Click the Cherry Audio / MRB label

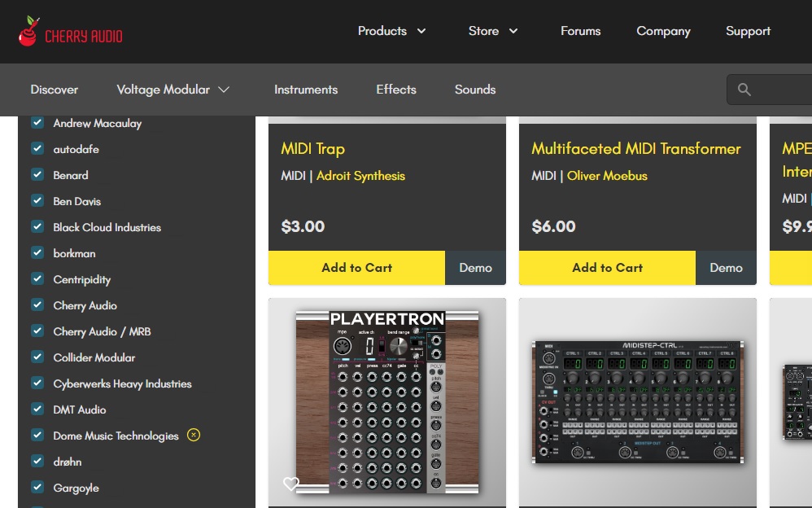[x=102, y=332]
